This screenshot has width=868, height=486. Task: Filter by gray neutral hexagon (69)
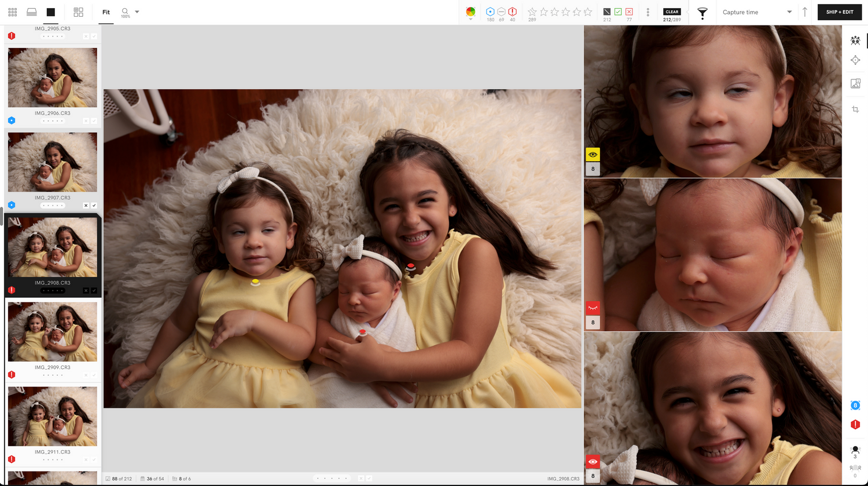tap(501, 12)
